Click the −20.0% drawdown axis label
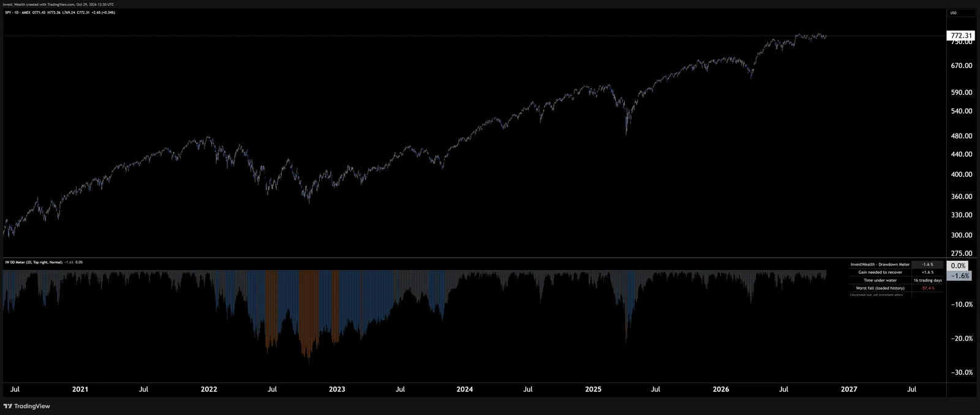This screenshot has width=980, height=415. tap(962, 338)
